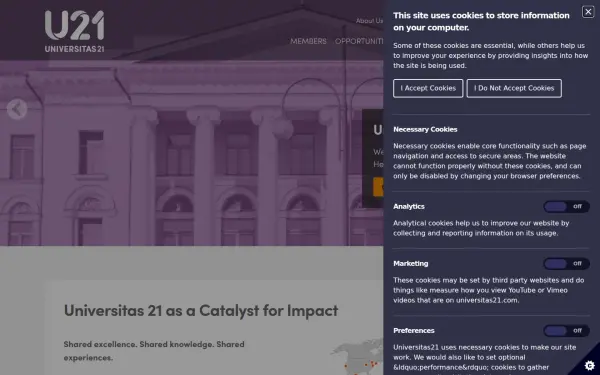
Task: Click the I Do Not Accept Cookies button
Action: pyautogui.click(x=514, y=88)
